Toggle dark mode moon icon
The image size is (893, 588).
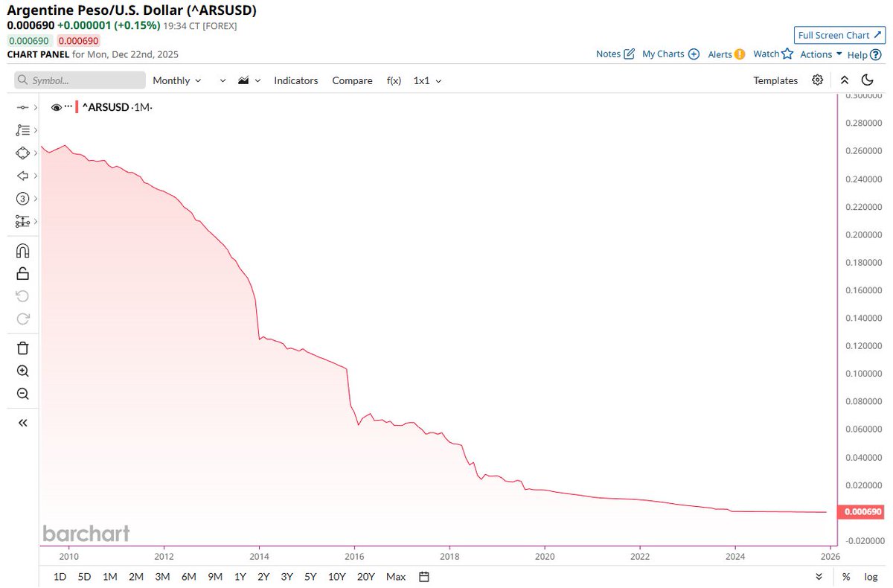[x=867, y=80]
